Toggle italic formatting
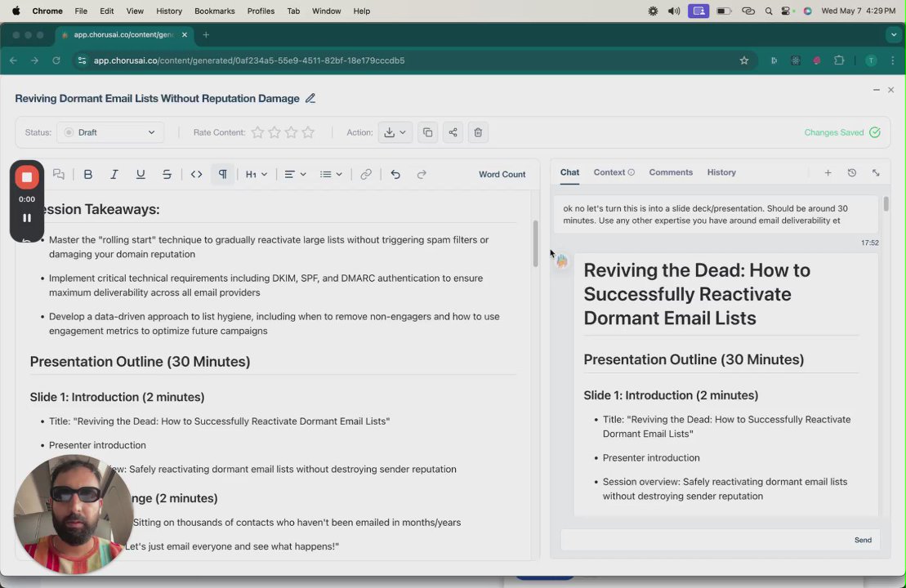Viewport: 906px width, 588px height. [x=114, y=174]
